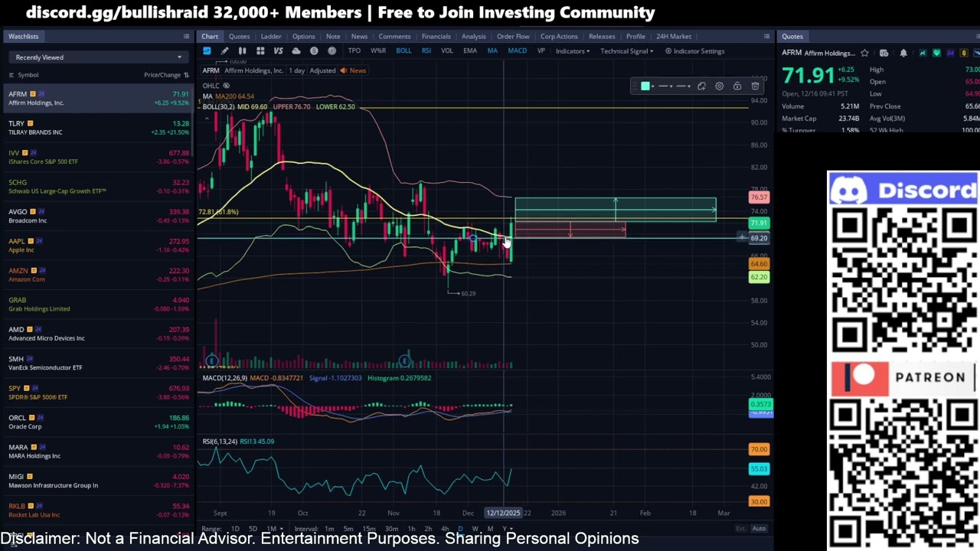
Task: Hide OHLC values with the eye icon
Action: pyautogui.click(x=226, y=86)
